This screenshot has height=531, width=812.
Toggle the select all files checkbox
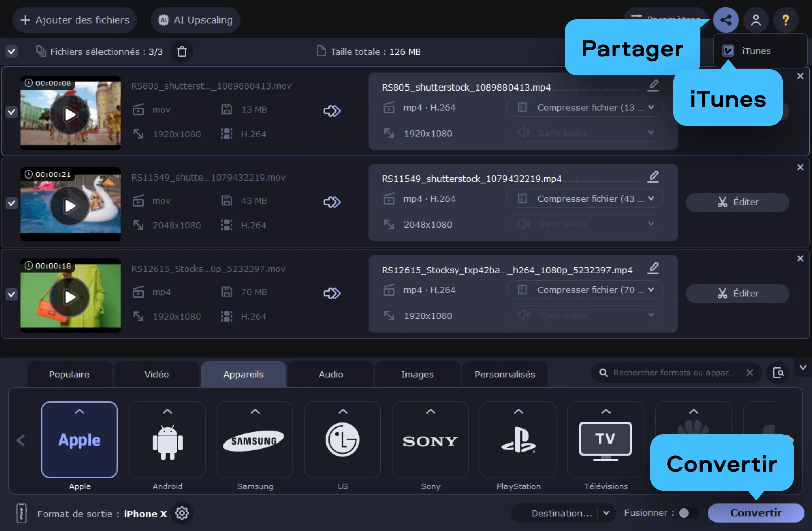click(x=12, y=52)
